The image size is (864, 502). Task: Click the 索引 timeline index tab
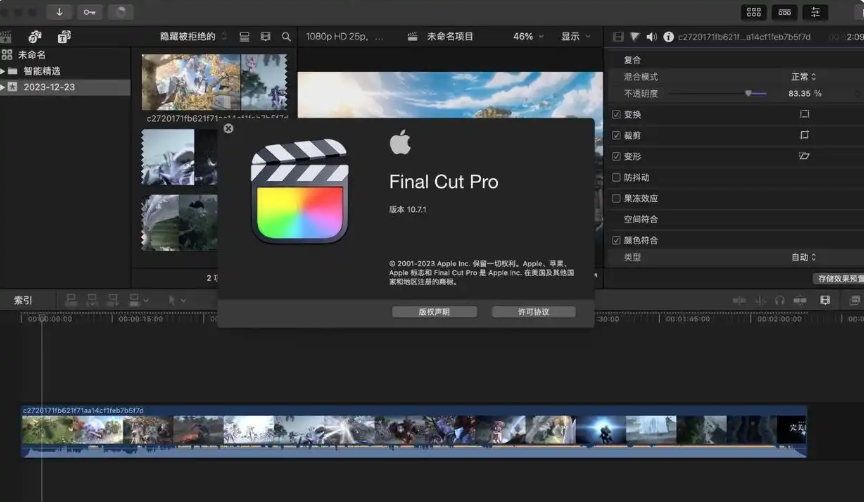tap(22, 300)
